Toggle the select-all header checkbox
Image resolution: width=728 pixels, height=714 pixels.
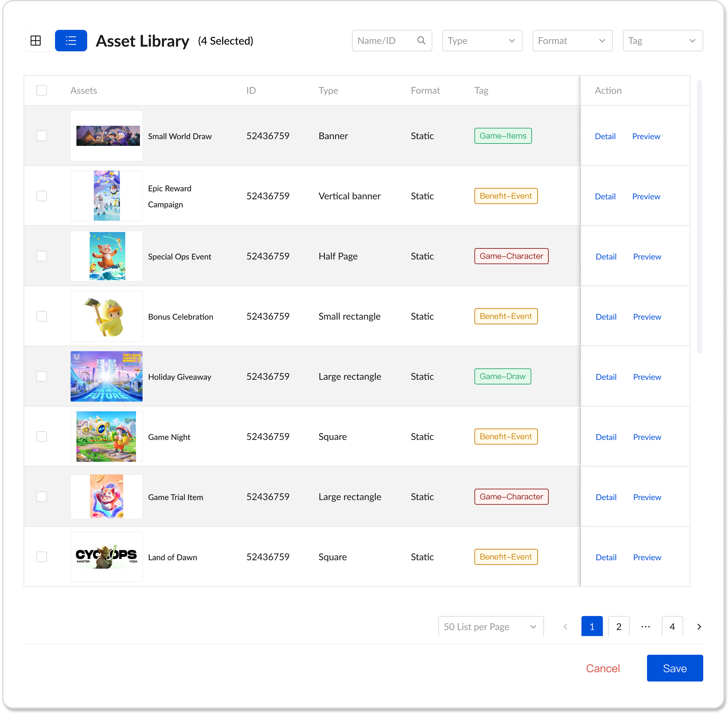(x=42, y=90)
